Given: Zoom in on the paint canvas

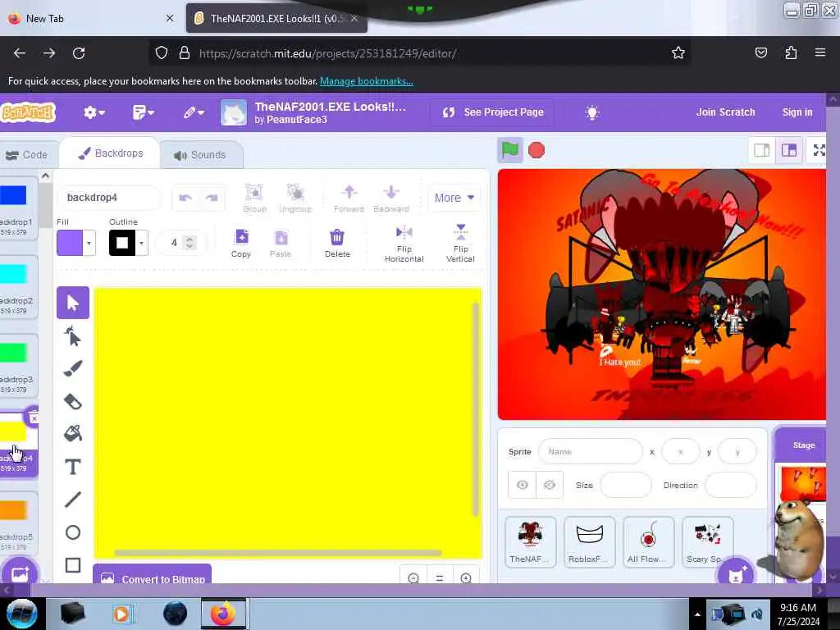Looking at the screenshot, I should tap(466, 578).
